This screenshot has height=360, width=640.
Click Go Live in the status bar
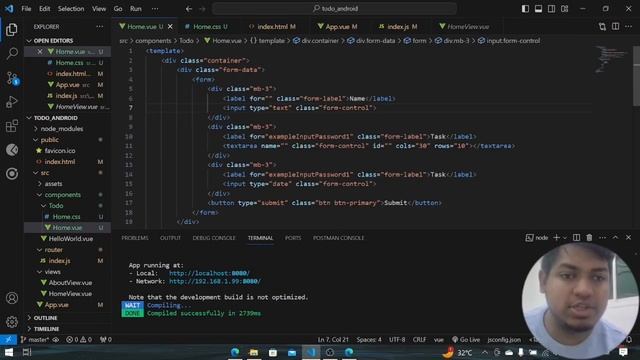point(466,340)
